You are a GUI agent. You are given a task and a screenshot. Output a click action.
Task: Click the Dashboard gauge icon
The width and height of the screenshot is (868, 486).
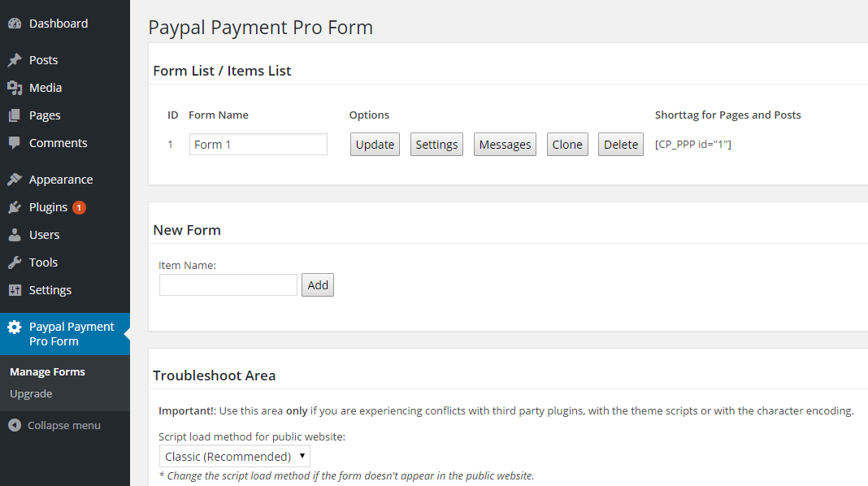(x=15, y=24)
